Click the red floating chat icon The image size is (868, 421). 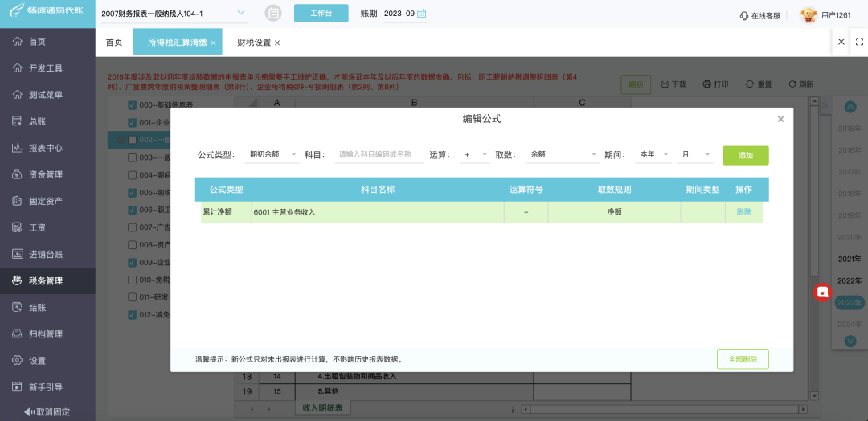point(823,292)
